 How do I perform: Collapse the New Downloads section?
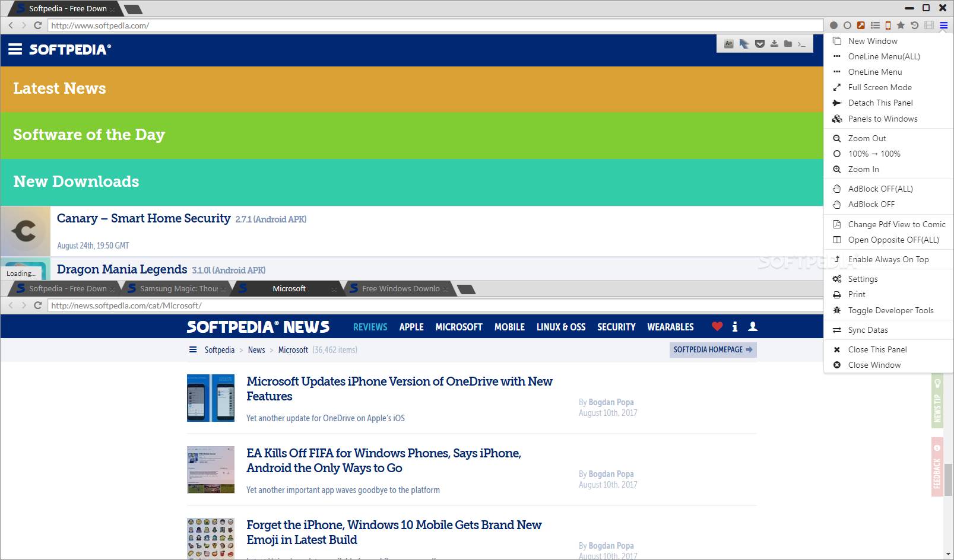(412, 182)
